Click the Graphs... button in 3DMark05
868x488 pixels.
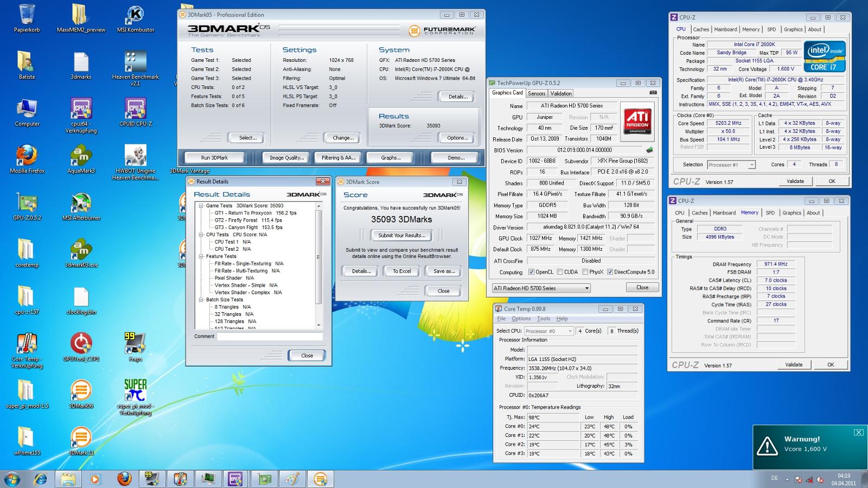pos(391,158)
